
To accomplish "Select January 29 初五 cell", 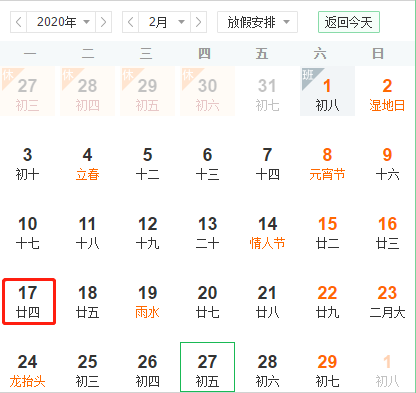I will (x=147, y=91).
